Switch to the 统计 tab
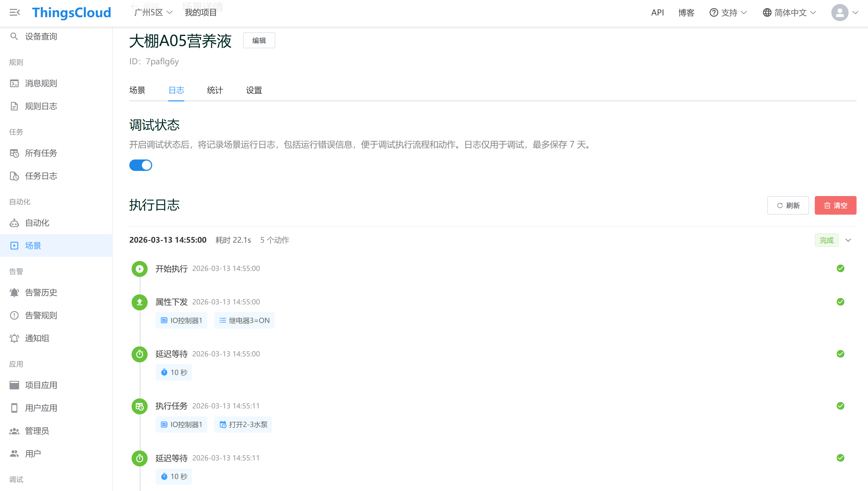This screenshot has height=491, width=868. (215, 90)
